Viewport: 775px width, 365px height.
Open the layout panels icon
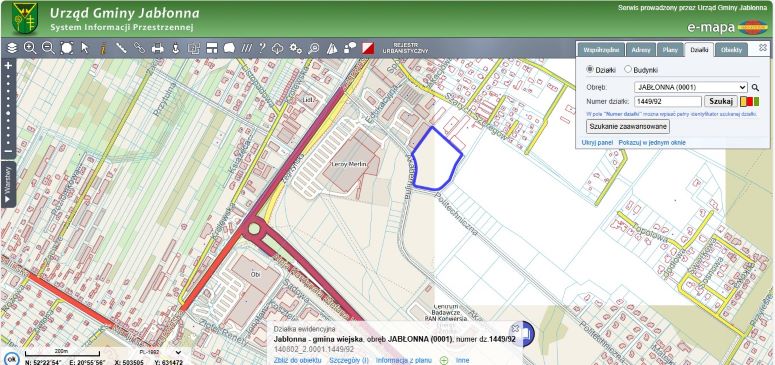pyautogui.click(x=212, y=48)
